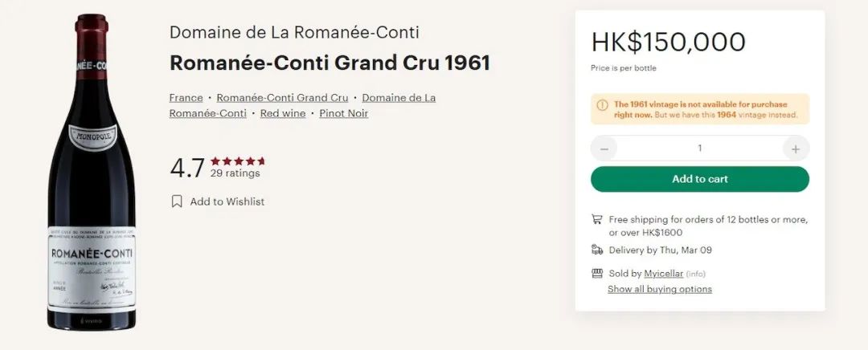Increase bottle quantity with plus button
The width and height of the screenshot is (868, 350).
[796, 149]
